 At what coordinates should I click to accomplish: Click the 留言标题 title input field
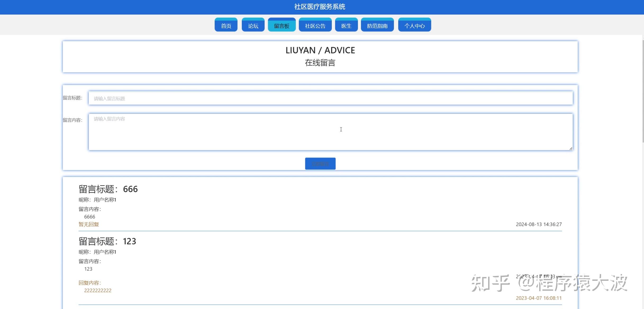coord(330,98)
